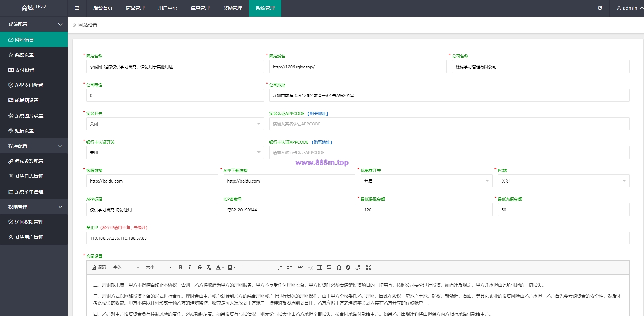Open the PC端 dropdown
This screenshot has height=316, width=644.
point(563,181)
